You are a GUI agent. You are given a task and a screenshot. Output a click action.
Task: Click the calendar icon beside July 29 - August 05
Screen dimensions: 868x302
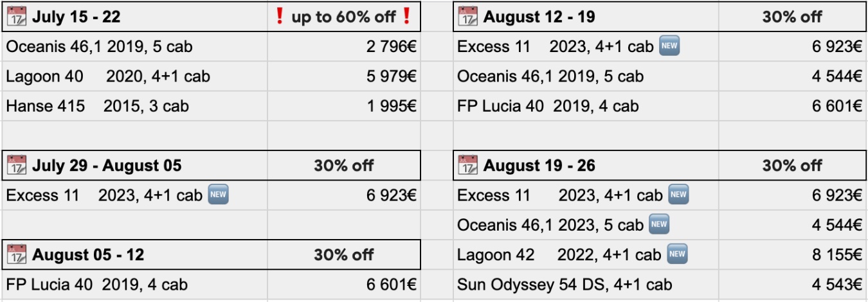pos(17,166)
